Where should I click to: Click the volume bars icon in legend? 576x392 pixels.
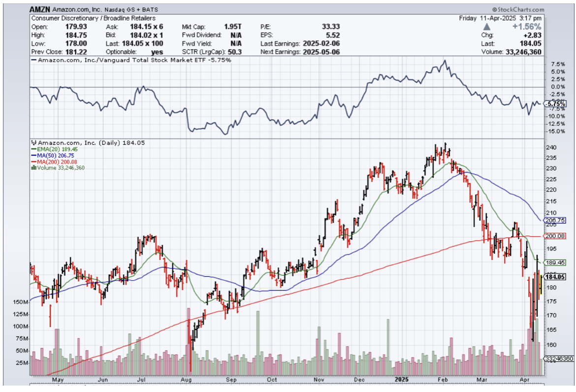32,168
